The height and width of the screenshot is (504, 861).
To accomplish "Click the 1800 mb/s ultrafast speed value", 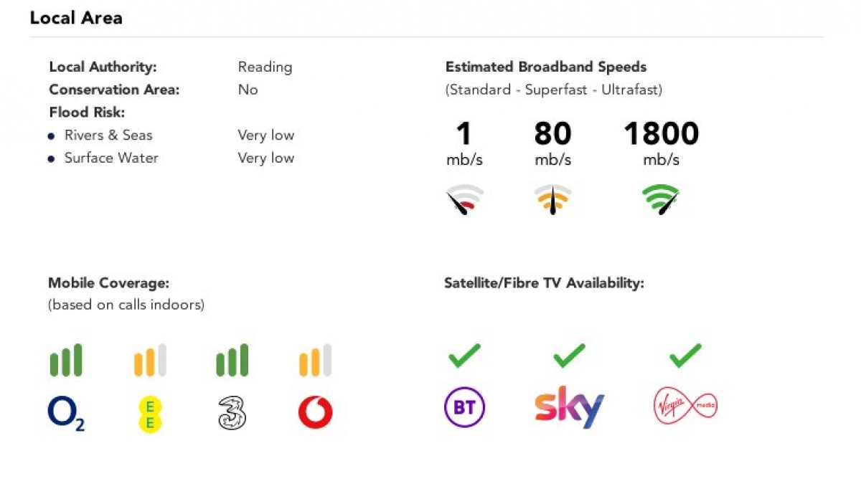I will 661,134.
